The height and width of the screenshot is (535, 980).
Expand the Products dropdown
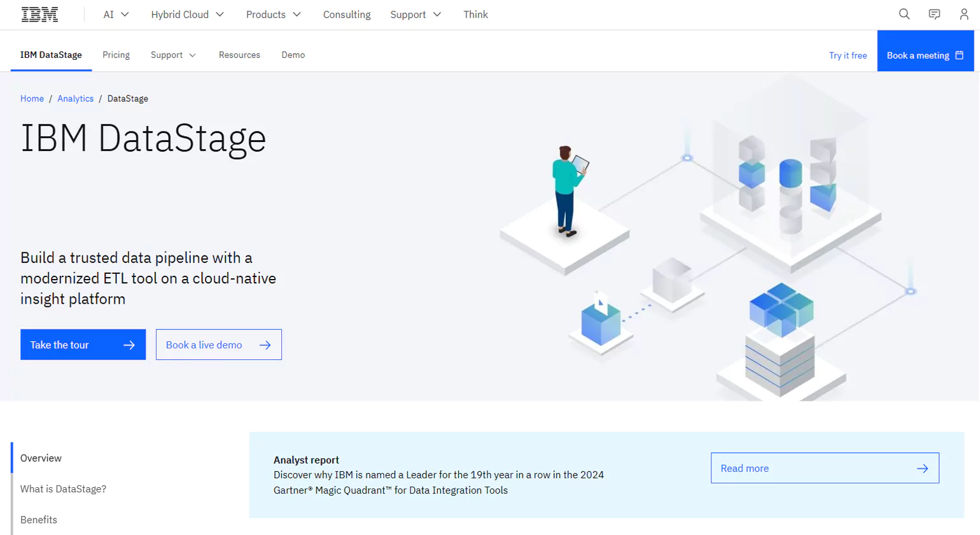274,14
